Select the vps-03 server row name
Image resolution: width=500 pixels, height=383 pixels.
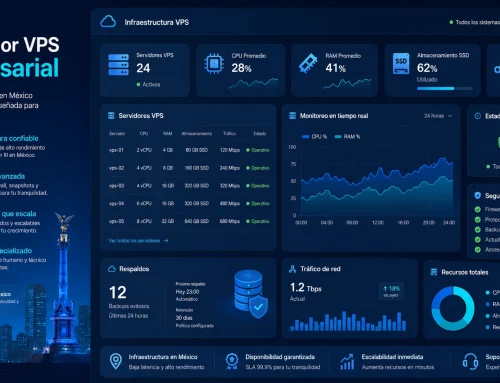116,186
